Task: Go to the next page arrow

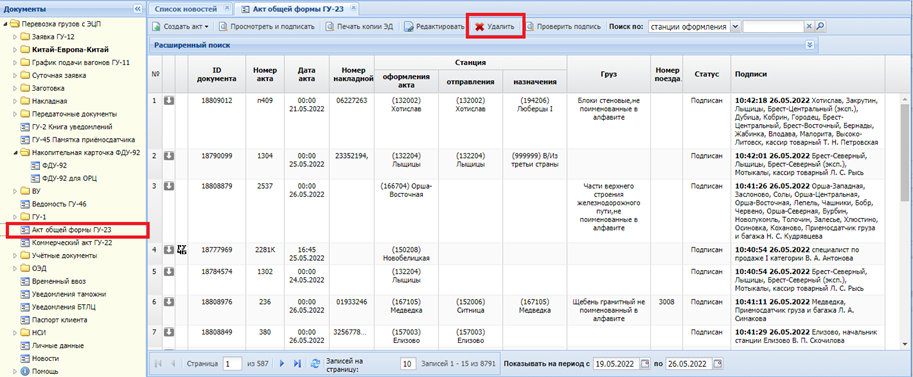Action: 282,364
